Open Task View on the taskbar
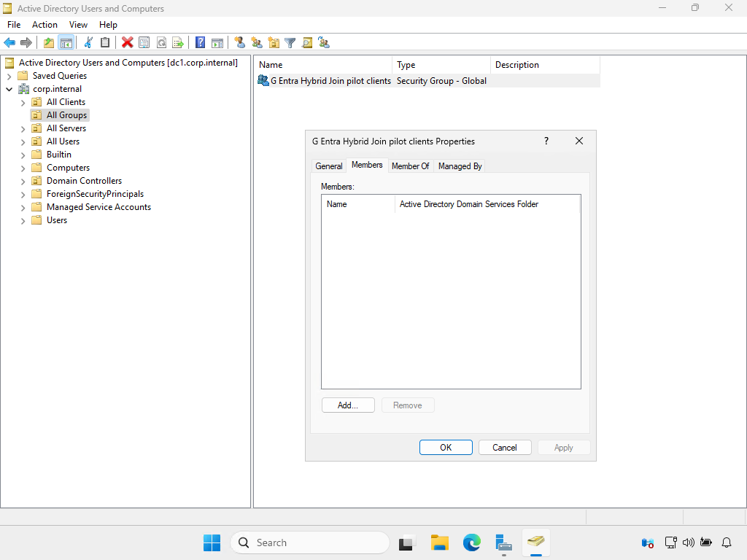This screenshot has height=560, width=747. pyautogui.click(x=406, y=542)
